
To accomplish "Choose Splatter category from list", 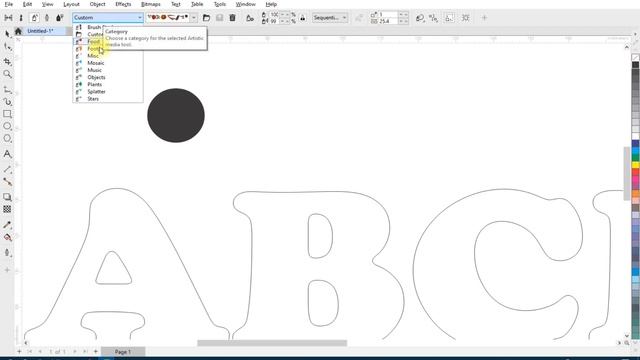I will (108, 91).
